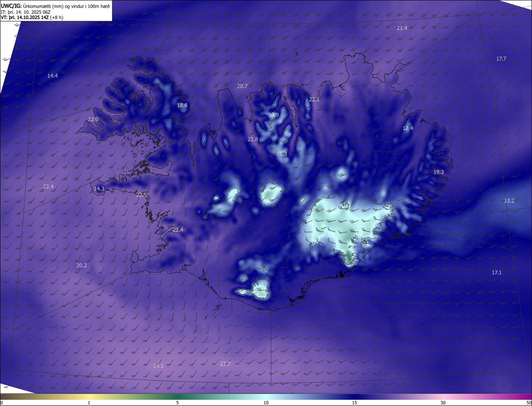
Task: Click the colorbar tick label 10
Action: tap(266, 403)
